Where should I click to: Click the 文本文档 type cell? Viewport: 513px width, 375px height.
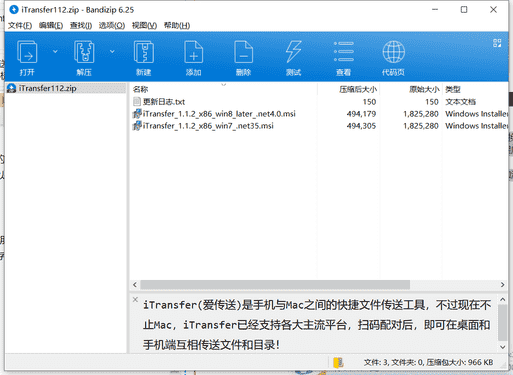point(461,102)
